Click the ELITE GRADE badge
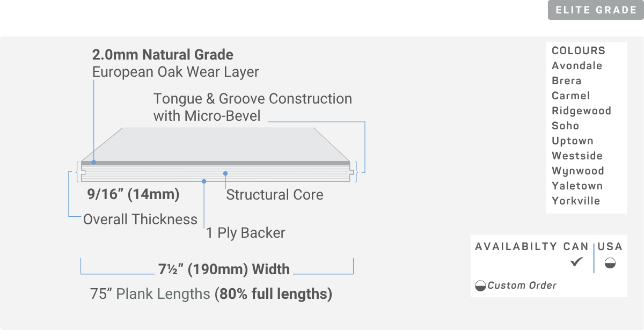The height and width of the screenshot is (330, 644). [x=596, y=10]
